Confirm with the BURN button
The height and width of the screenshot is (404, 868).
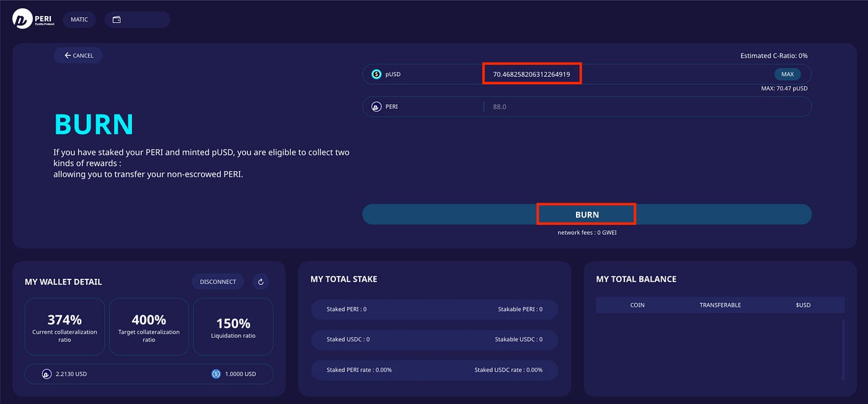[587, 214]
